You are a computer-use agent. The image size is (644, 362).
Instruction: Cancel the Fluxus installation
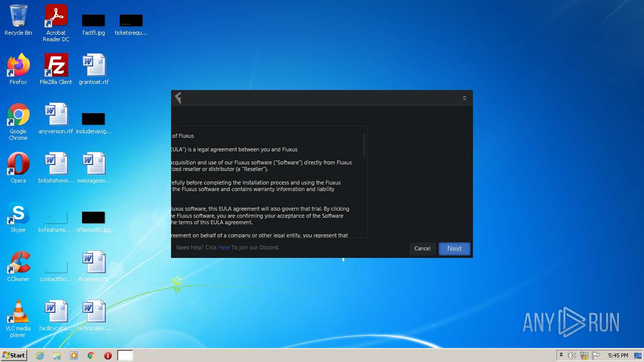tap(422, 248)
